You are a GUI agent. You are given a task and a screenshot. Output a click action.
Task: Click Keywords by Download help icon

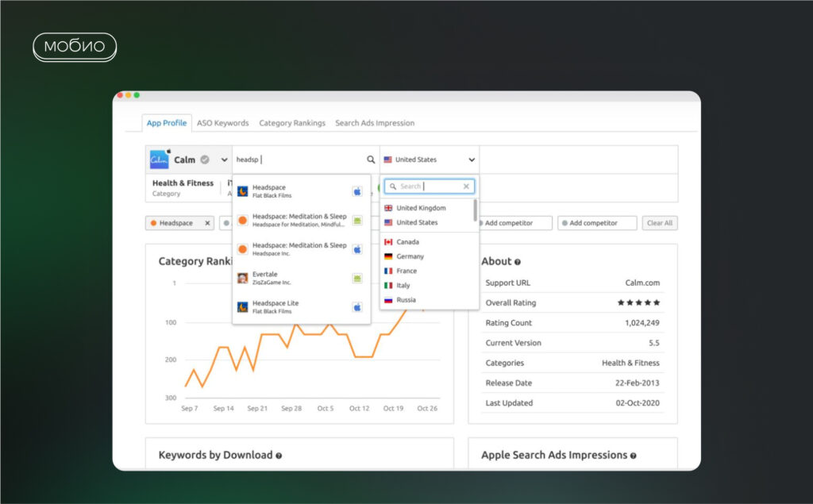pyautogui.click(x=279, y=456)
